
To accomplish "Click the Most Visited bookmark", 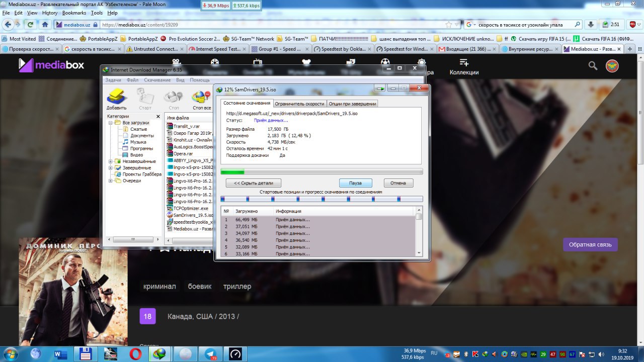I will click(x=19, y=39).
